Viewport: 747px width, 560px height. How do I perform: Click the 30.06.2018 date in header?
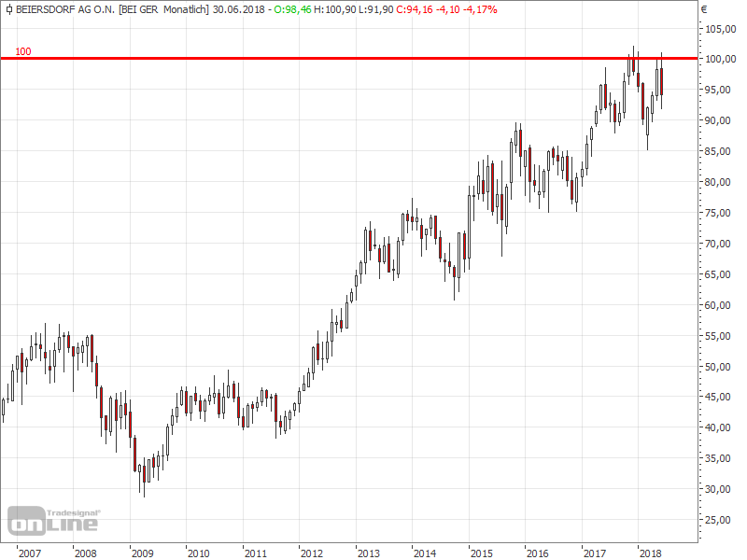tap(237, 8)
